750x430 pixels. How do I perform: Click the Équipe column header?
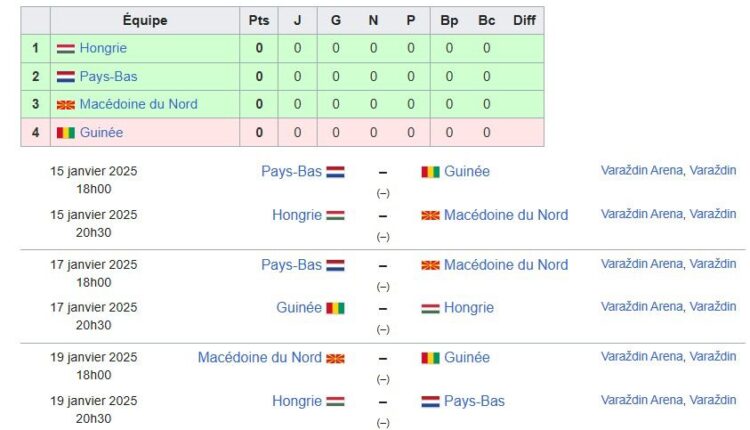pyautogui.click(x=145, y=20)
